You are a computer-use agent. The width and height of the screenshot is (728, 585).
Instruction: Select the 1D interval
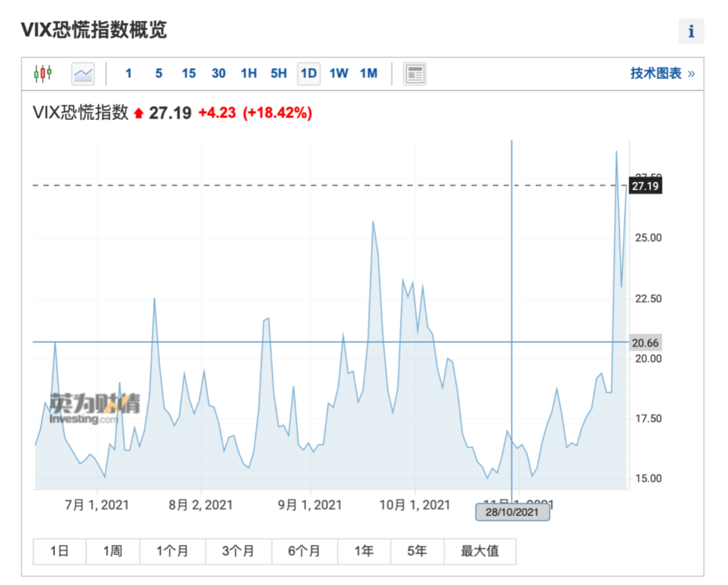pos(309,74)
